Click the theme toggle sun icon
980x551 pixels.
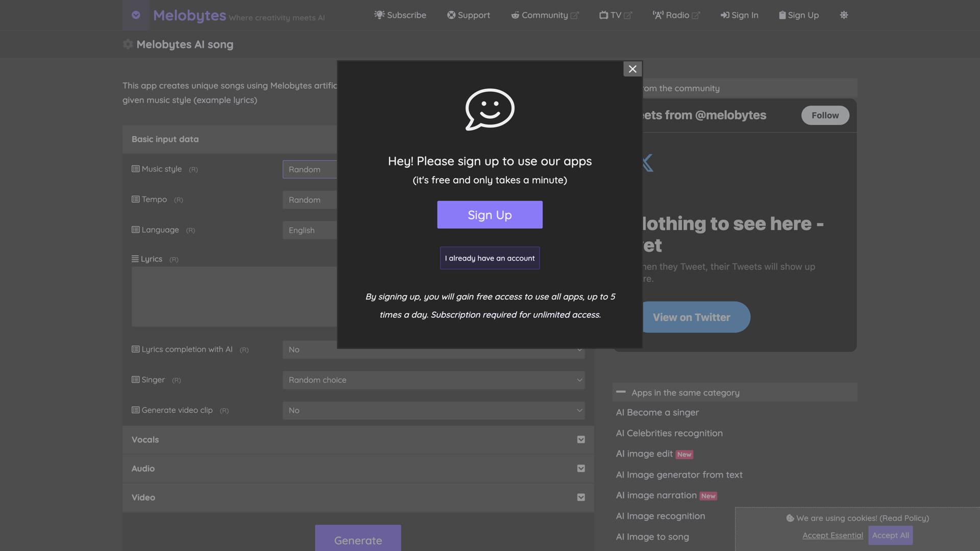click(x=844, y=15)
